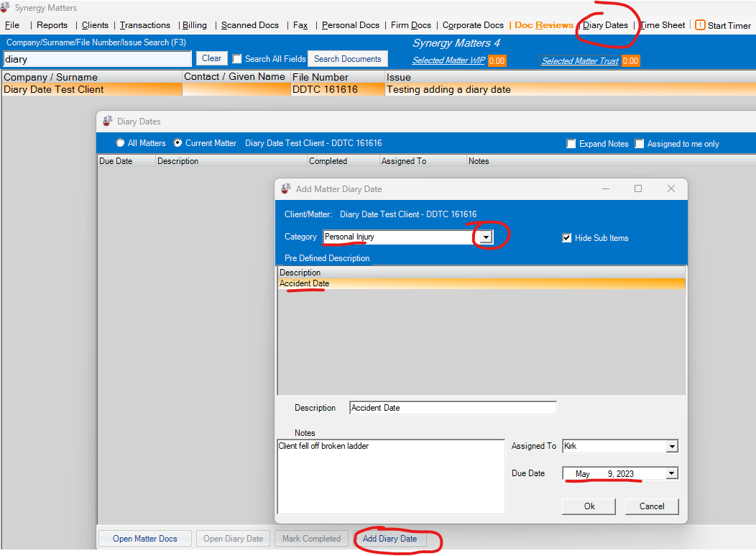This screenshot has width=756, height=556.
Task: Click the May month in Due Date field
Action: point(582,474)
